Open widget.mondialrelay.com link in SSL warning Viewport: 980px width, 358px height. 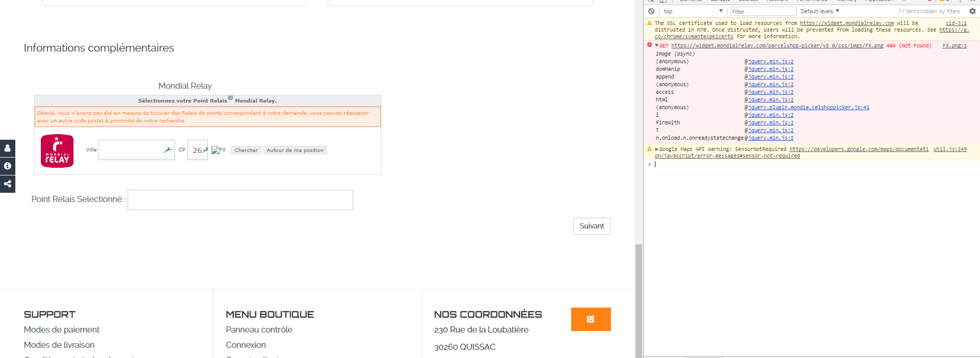click(x=847, y=23)
